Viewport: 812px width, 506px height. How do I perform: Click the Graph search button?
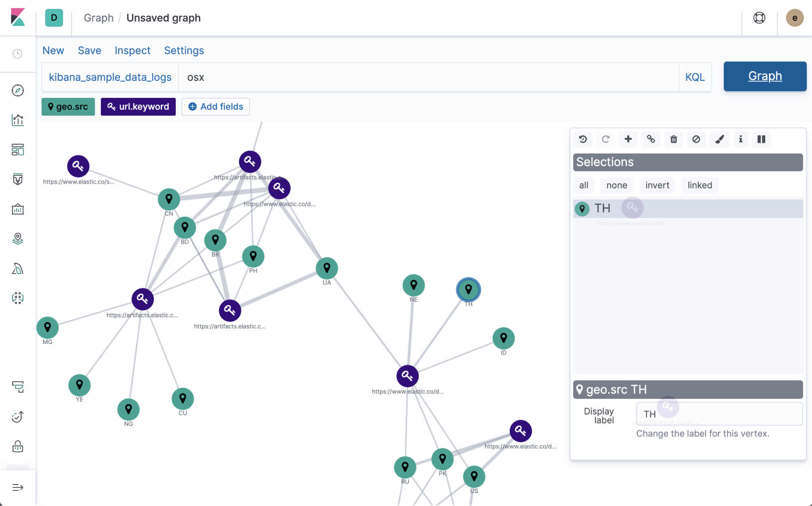click(x=764, y=76)
